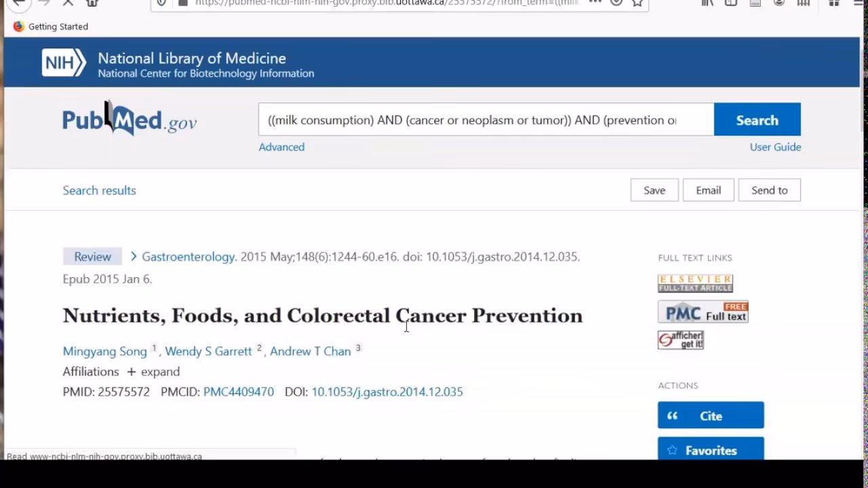Return to Search results

pos(99,190)
